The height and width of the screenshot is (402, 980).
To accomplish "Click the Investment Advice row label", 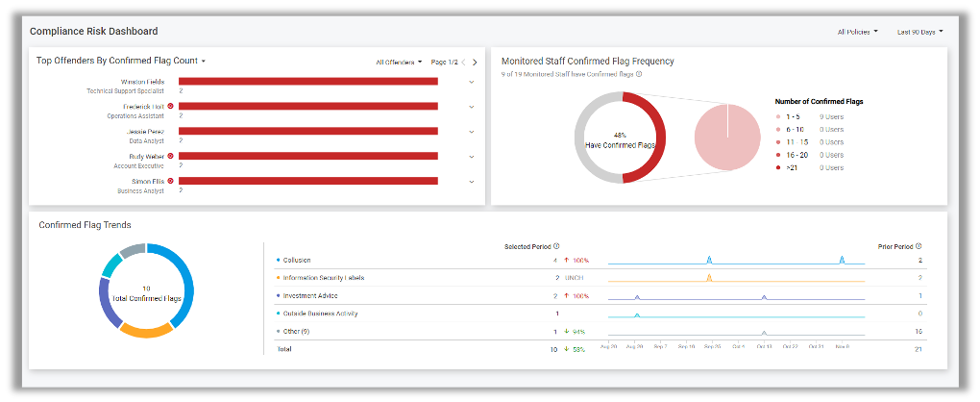I will click(x=310, y=295).
